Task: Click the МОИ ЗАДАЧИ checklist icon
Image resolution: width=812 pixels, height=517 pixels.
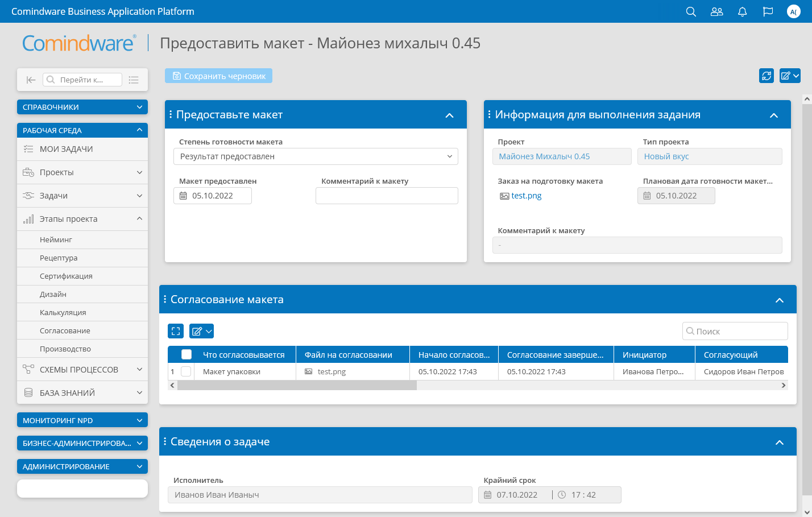Action: pos(28,149)
